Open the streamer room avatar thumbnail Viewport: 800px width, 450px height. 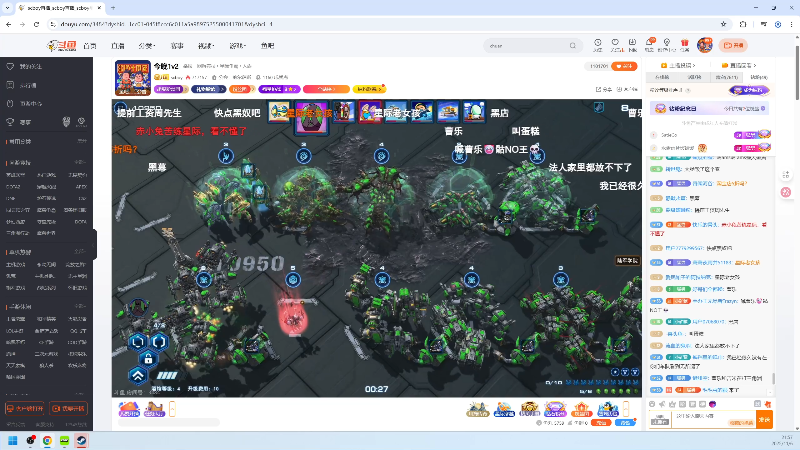coord(133,78)
